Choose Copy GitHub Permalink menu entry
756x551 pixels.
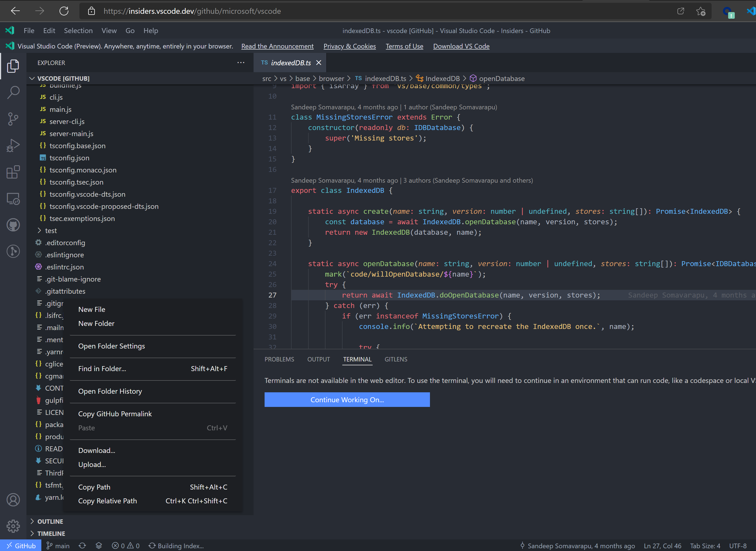[x=115, y=414]
